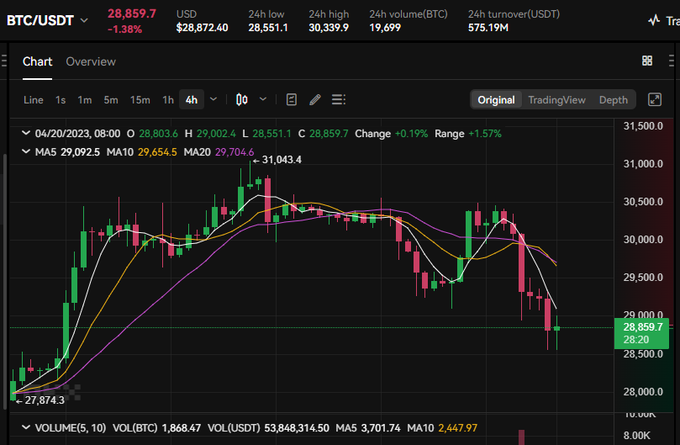Select the pencil drawing tool
The image size is (680, 445).
pos(315,100)
